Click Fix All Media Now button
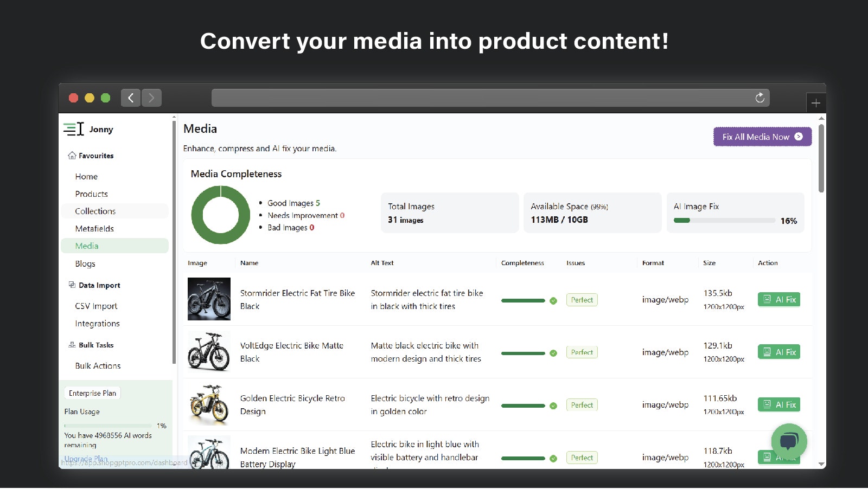Image resolution: width=868 pixels, height=489 pixels. coord(762,137)
